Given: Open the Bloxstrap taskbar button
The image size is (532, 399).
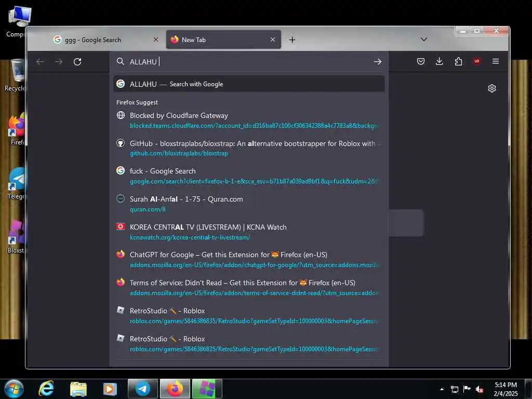Looking at the screenshot, I should [x=207, y=389].
